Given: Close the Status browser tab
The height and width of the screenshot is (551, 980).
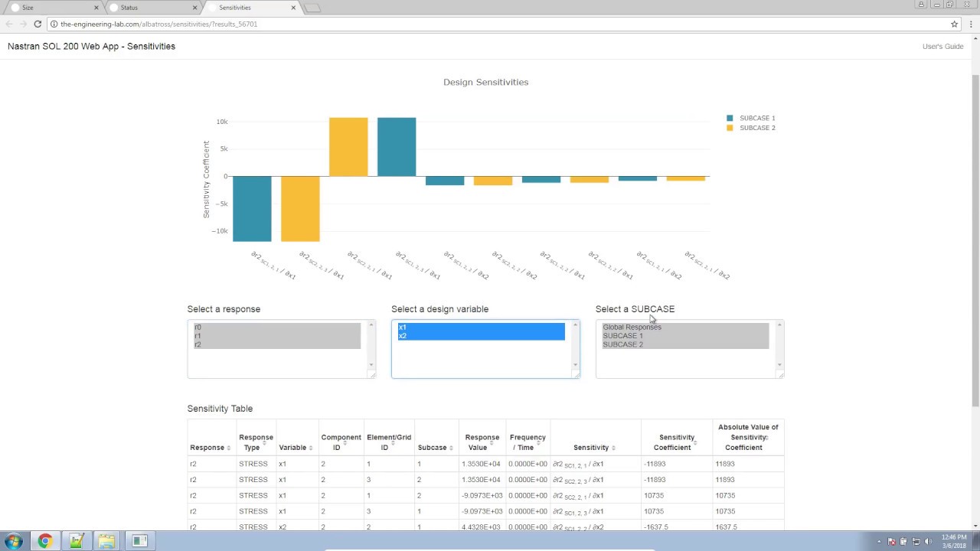Looking at the screenshot, I should click(x=194, y=8).
